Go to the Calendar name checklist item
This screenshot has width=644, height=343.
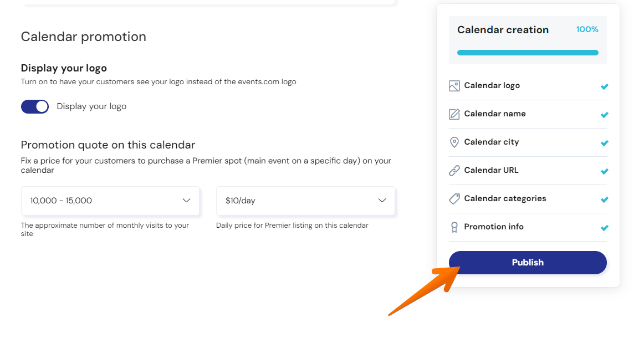click(528, 114)
